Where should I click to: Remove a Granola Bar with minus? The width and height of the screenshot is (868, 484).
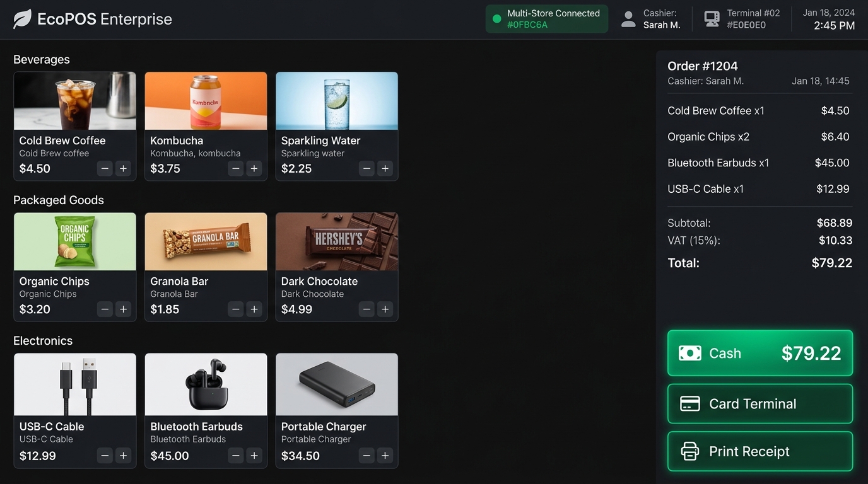pos(236,309)
